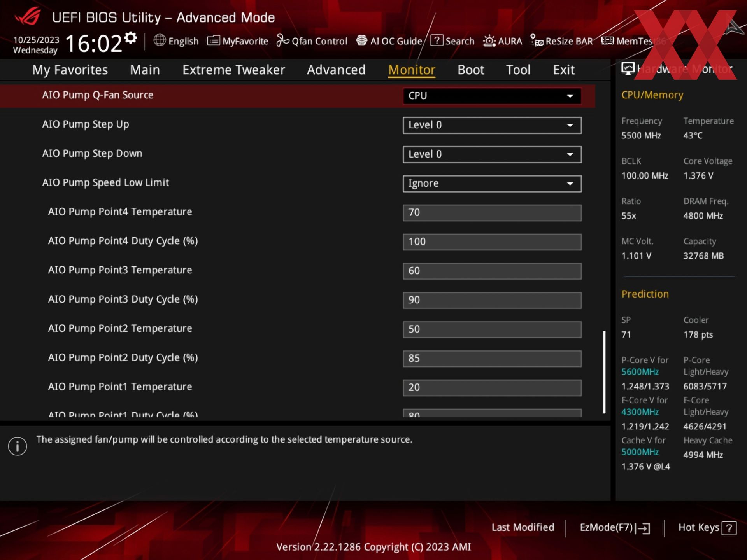Click 4300MHz E-Core link text
This screenshot has height=560, width=747.
click(x=640, y=412)
